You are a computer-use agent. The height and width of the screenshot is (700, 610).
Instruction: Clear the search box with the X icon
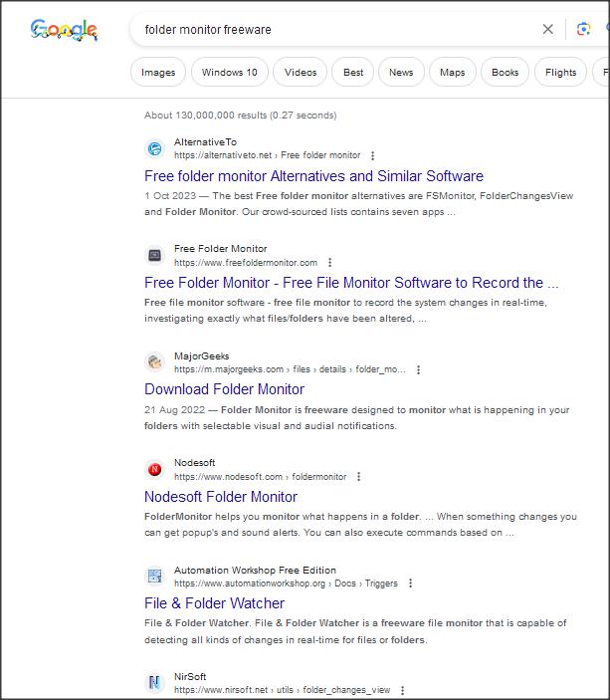(x=547, y=29)
